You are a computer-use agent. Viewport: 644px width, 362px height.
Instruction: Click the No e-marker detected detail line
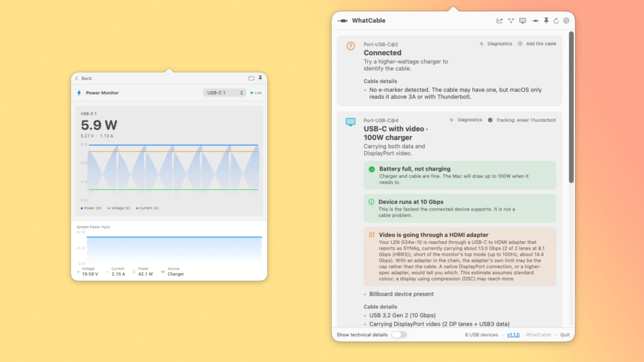point(456,93)
